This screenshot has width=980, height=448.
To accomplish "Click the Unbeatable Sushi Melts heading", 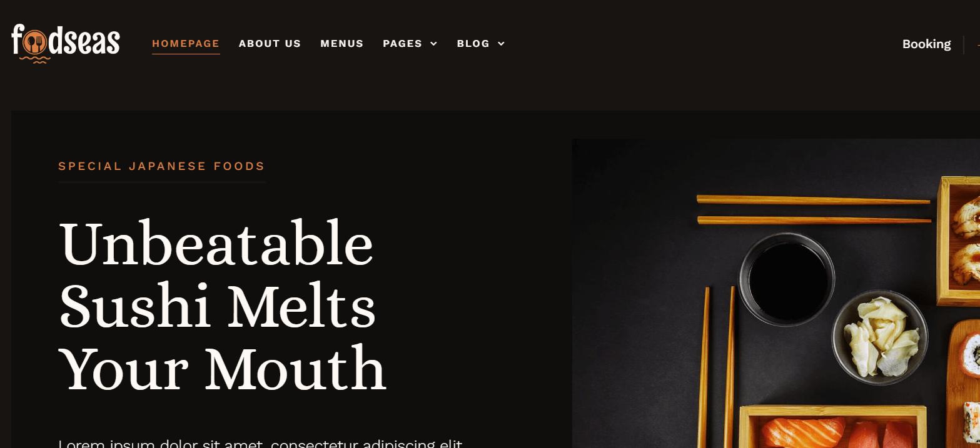I will (x=222, y=306).
